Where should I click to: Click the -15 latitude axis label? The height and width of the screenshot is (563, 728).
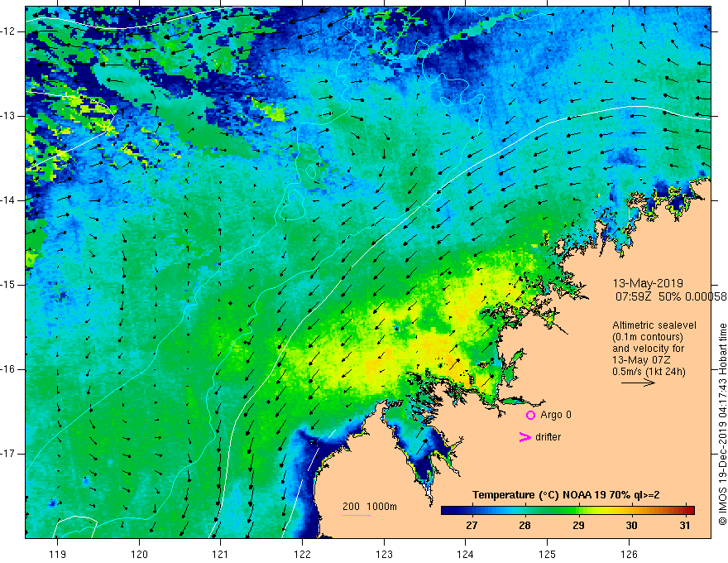[x=9, y=285]
